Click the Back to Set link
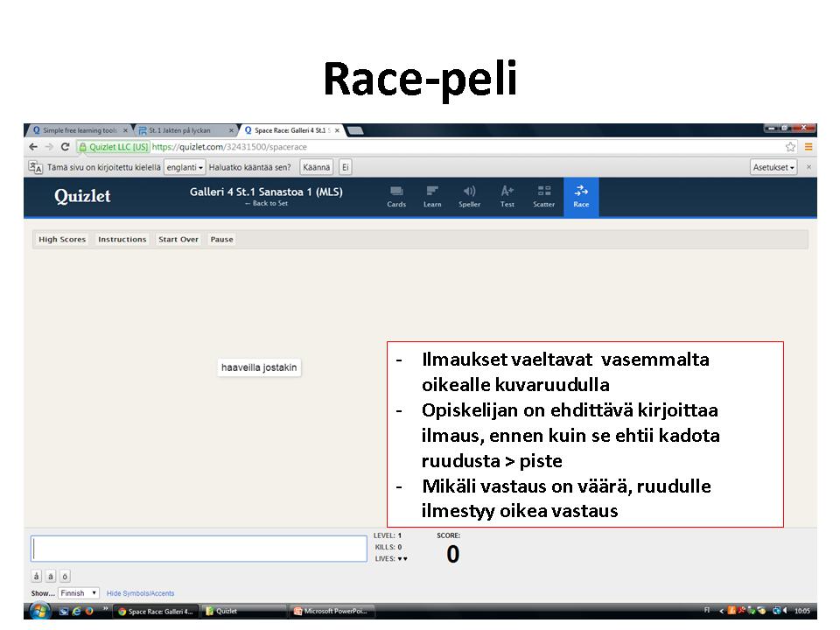 point(266,204)
